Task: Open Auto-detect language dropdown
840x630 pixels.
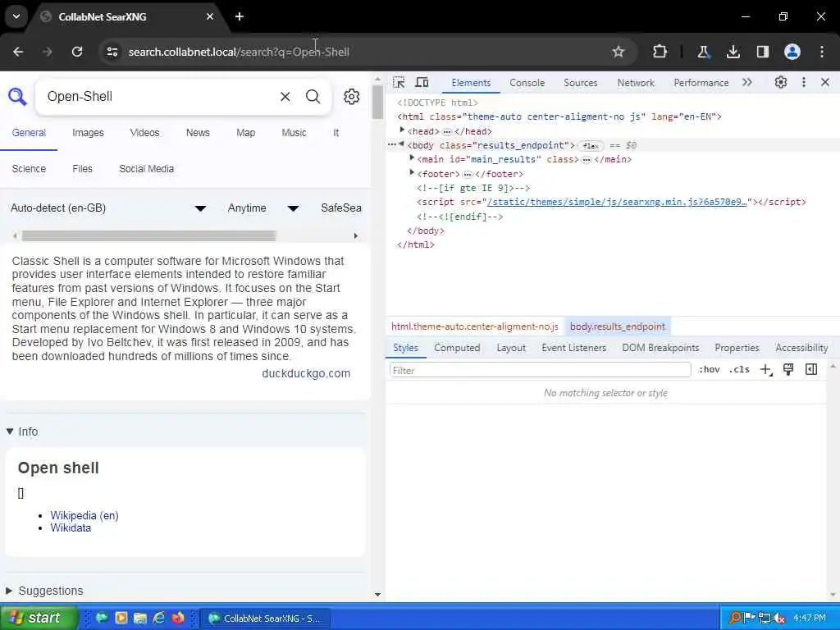Action: coord(108,208)
